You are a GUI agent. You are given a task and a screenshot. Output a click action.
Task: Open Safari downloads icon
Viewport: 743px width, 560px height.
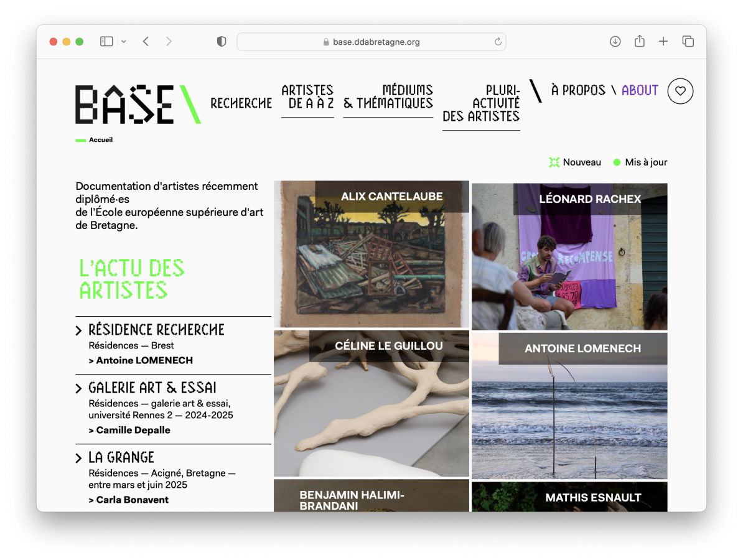(x=615, y=42)
